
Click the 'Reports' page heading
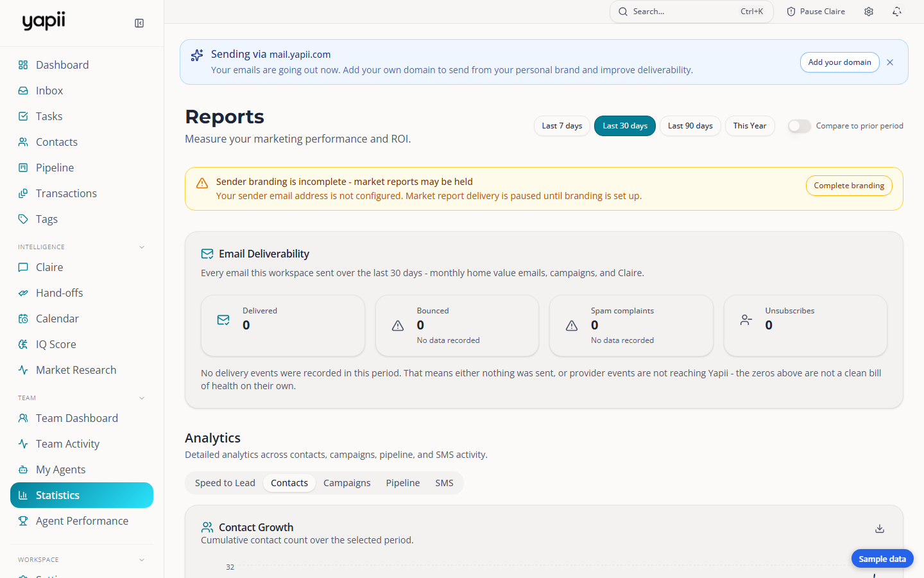pyautogui.click(x=225, y=117)
